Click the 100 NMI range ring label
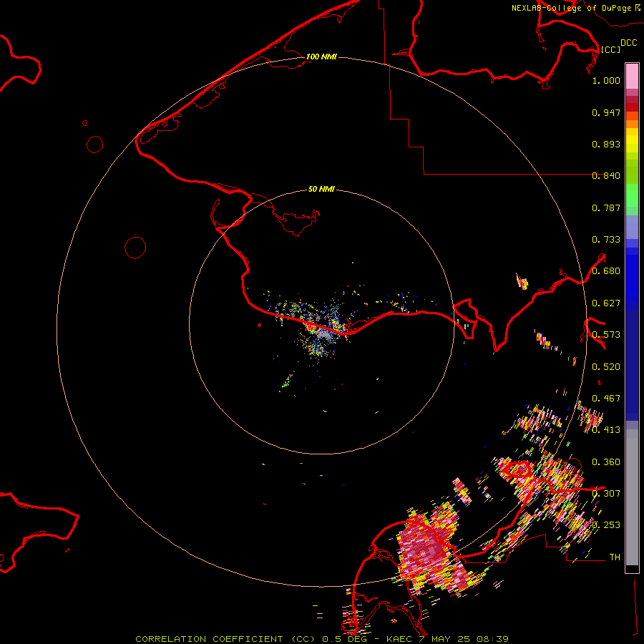644x644 pixels. (321, 57)
